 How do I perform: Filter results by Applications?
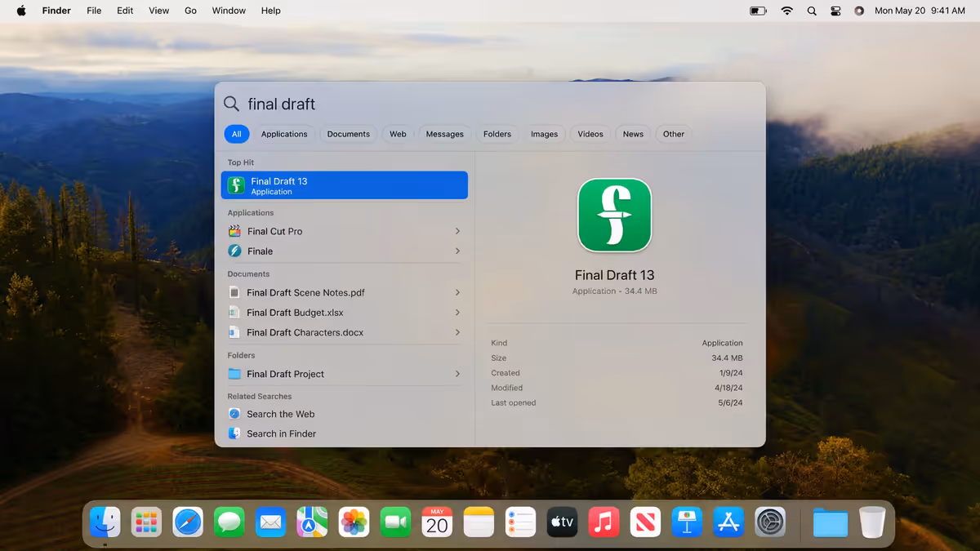coord(284,134)
